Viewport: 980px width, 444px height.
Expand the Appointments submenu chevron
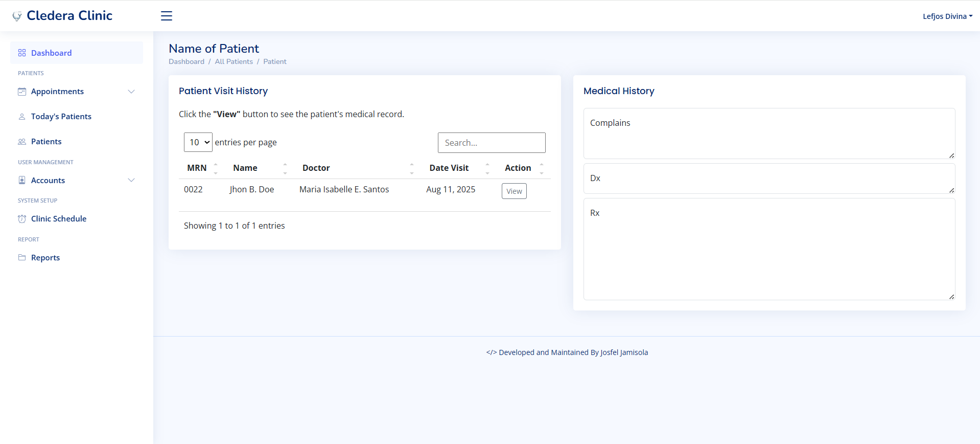pyautogui.click(x=131, y=92)
